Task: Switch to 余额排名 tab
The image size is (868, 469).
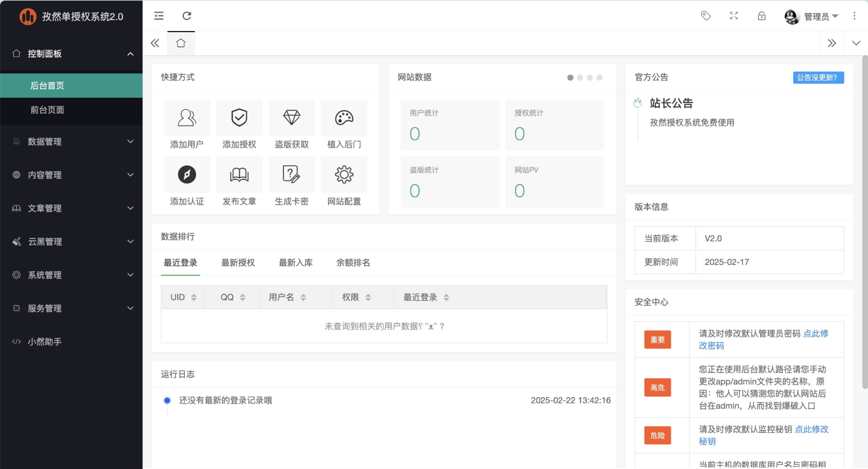Action: coord(353,263)
